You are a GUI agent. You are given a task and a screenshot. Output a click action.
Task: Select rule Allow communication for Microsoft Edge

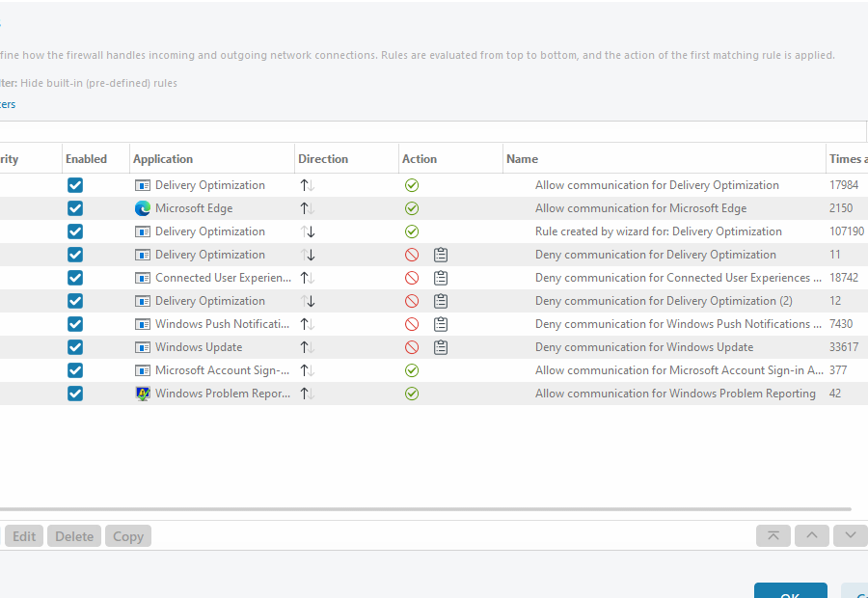[x=640, y=208]
